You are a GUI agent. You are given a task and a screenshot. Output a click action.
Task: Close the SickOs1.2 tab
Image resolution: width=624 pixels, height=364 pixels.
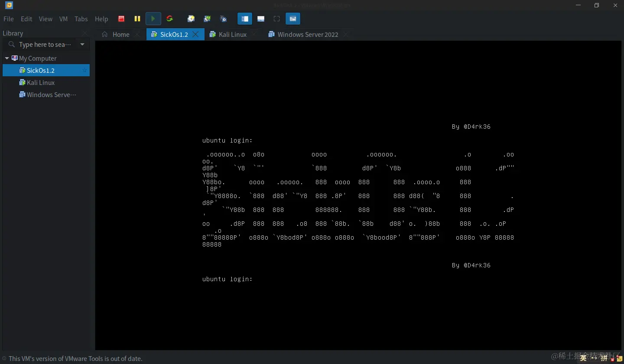(196, 34)
